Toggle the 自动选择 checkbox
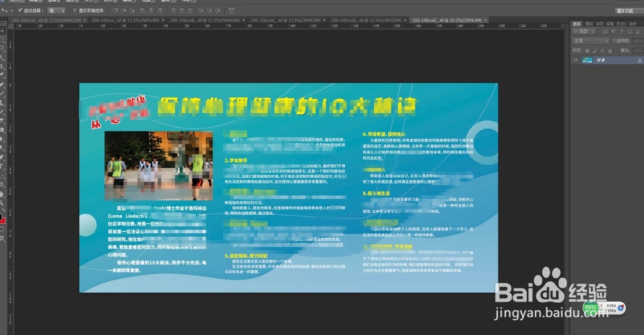644x335 pixels. (x=20, y=10)
